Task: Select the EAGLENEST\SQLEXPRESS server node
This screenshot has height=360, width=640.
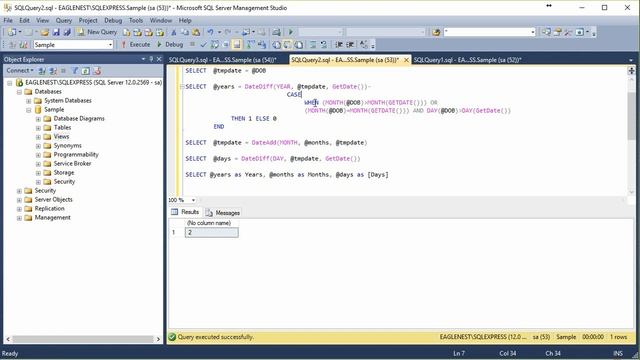Action: (x=93, y=82)
